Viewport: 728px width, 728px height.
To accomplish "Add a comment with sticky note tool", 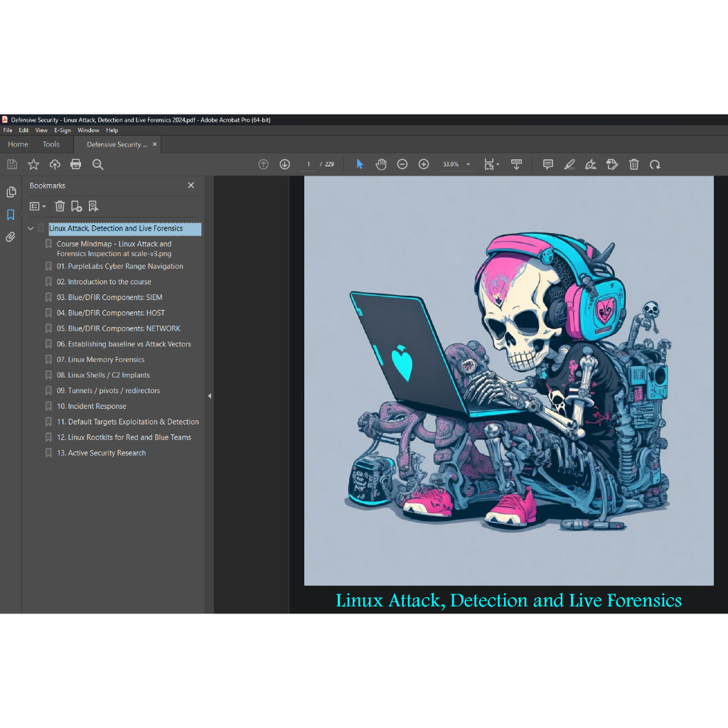I will [x=548, y=164].
